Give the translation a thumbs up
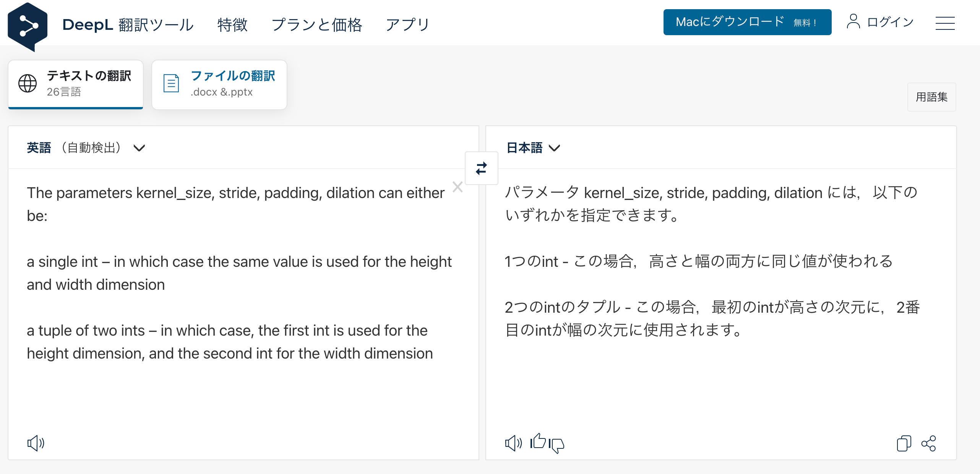Viewport: 980px width, 474px height. (538, 441)
